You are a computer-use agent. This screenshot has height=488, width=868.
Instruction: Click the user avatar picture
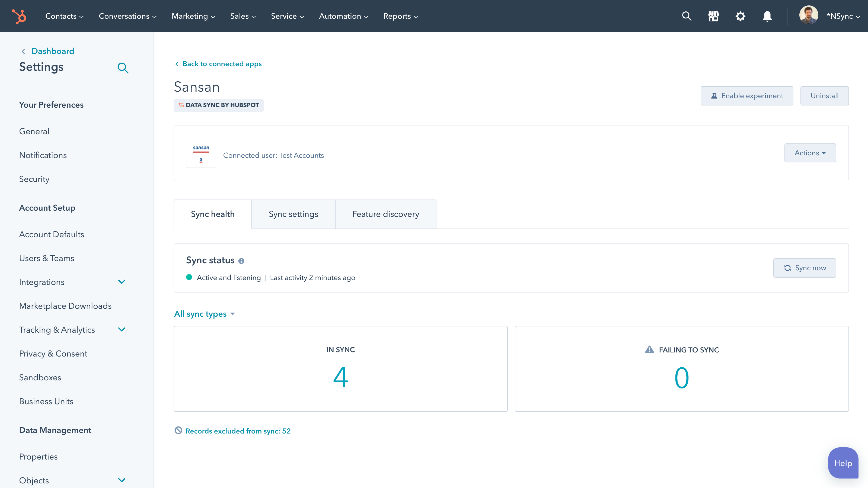[808, 15]
